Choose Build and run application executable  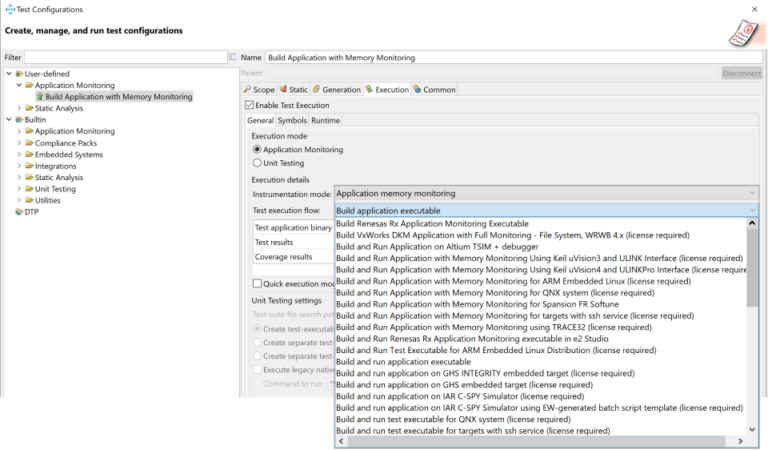click(x=403, y=362)
